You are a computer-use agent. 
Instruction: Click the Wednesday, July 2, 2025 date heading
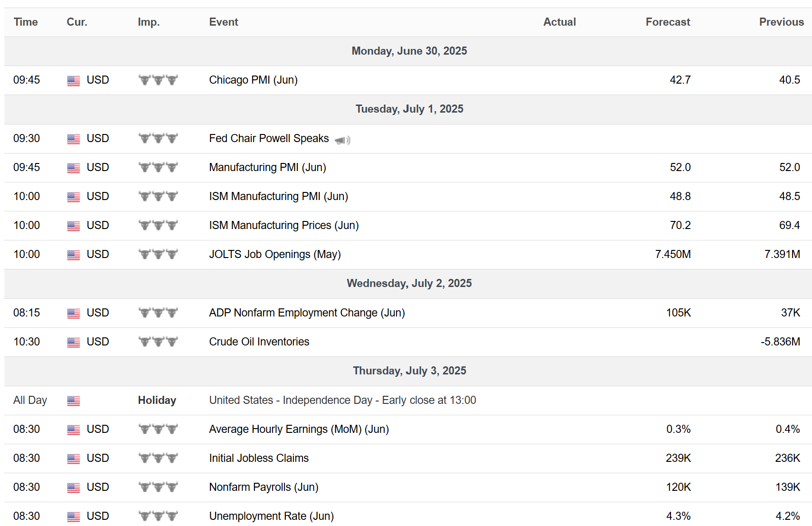(x=409, y=283)
